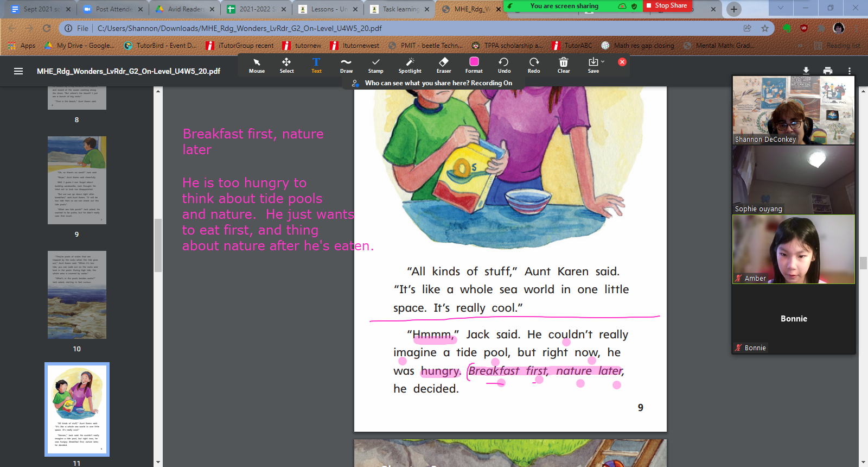
Task: Switch to Sept 2021 tab
Action: 36,9
